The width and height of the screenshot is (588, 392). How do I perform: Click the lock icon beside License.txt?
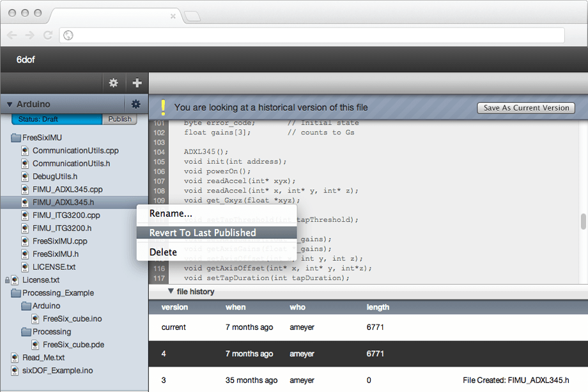click(x=7, y=280)
